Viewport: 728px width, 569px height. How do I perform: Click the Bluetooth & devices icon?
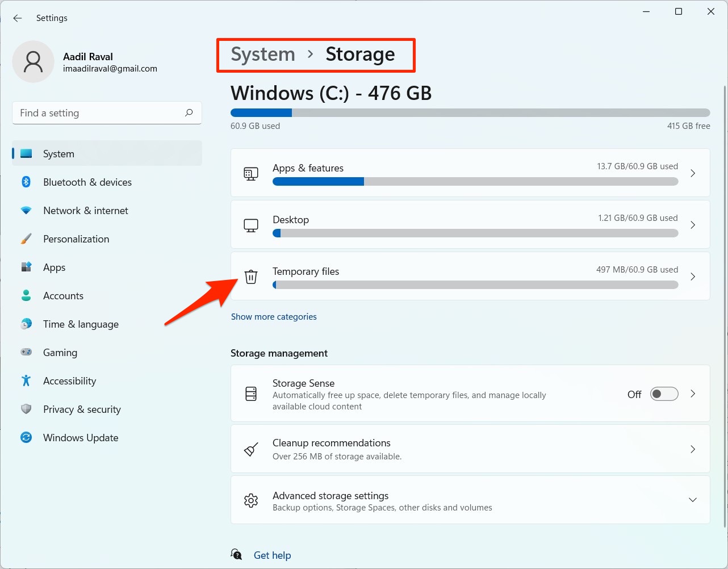(26, 182)
